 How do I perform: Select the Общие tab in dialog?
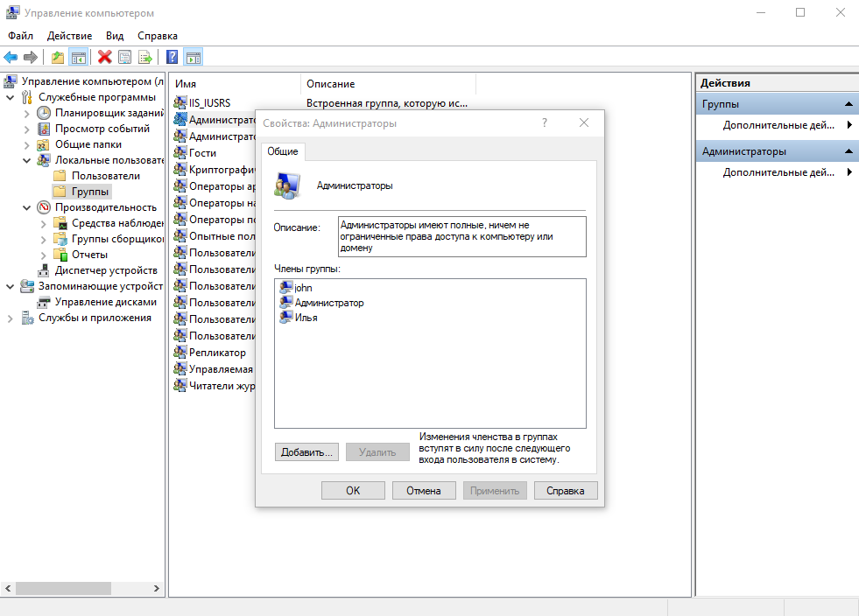(x=283, y=151)
